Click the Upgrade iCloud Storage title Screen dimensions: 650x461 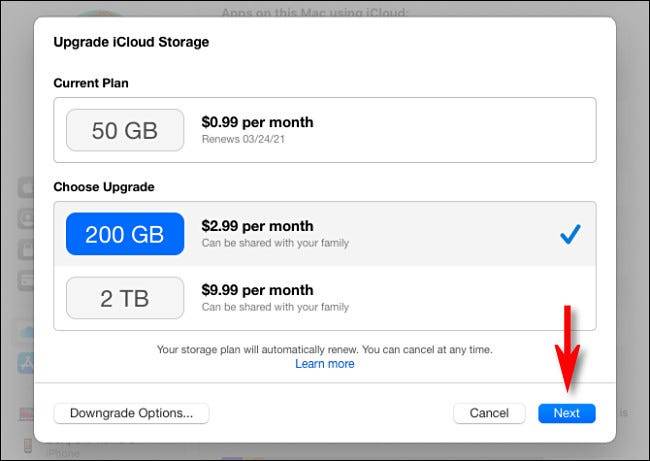pyautogui.click(x=131, y=42)
